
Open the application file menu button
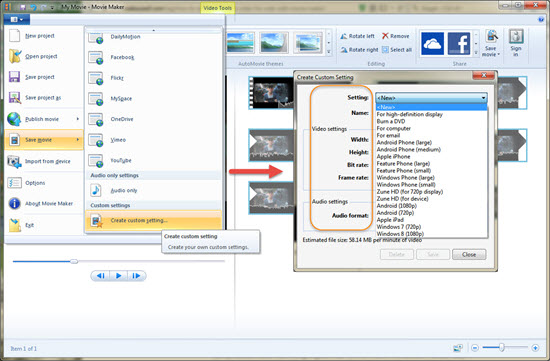pos(16,19)
